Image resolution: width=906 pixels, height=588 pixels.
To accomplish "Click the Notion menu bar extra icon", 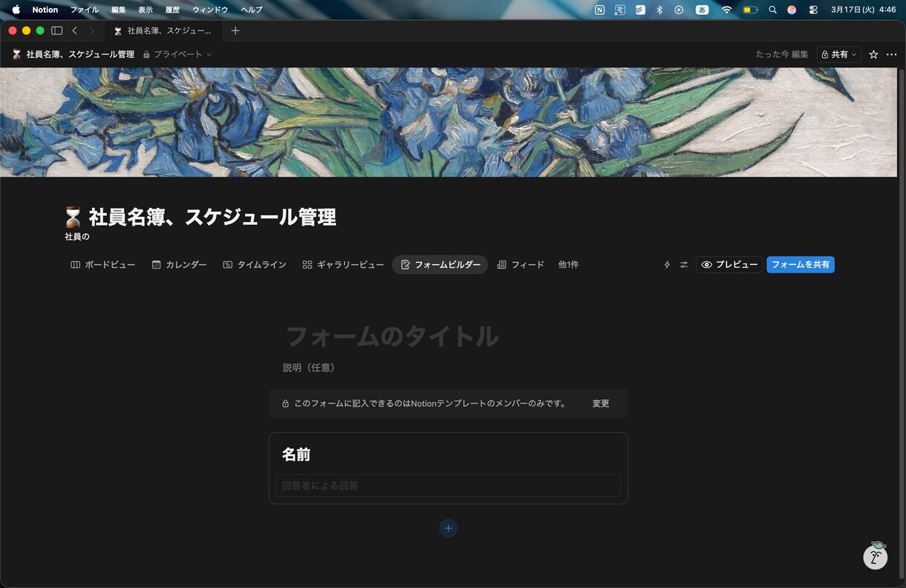I will 600,10.
